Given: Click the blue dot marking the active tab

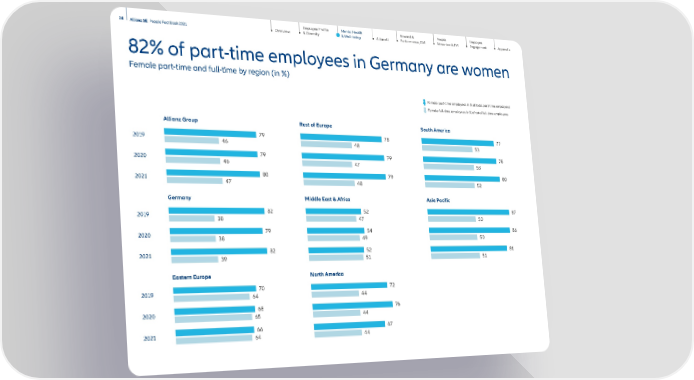Looking at the screenshot, I should 338,35.
